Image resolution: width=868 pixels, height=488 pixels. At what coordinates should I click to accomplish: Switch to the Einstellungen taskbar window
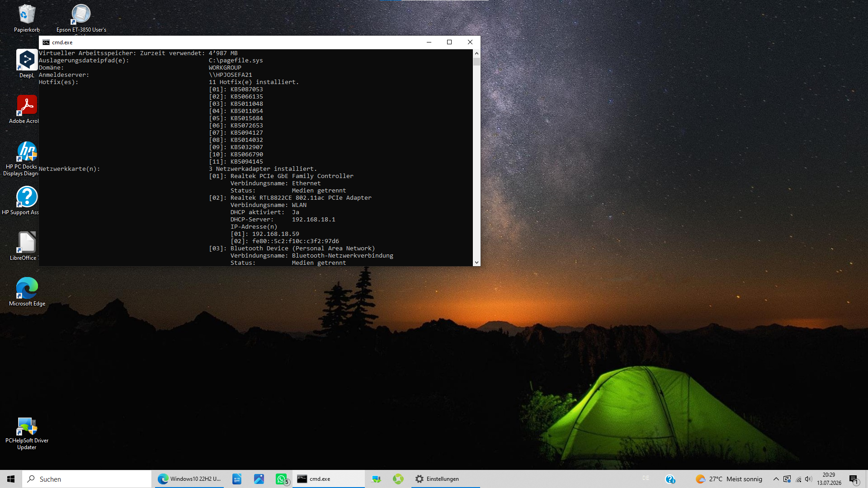coord(445,479)
